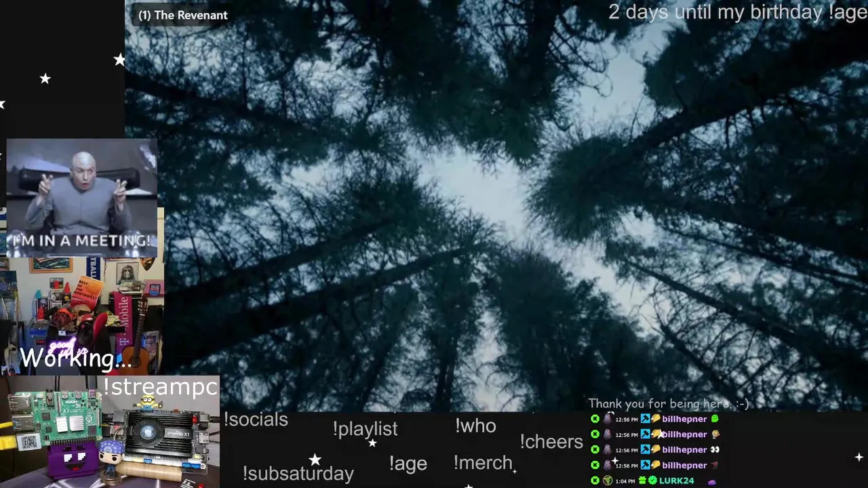Select the "!socials" command label
868x488 pixels.
click(256, 420)
